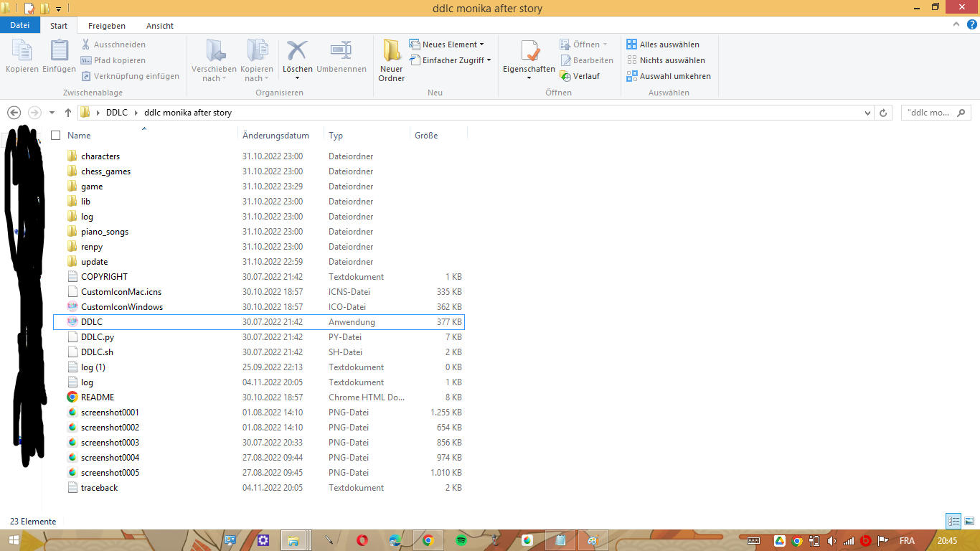Open the Datei menu
The width and height of the screenshot is (980, 551).
click(x=19, y=25)
